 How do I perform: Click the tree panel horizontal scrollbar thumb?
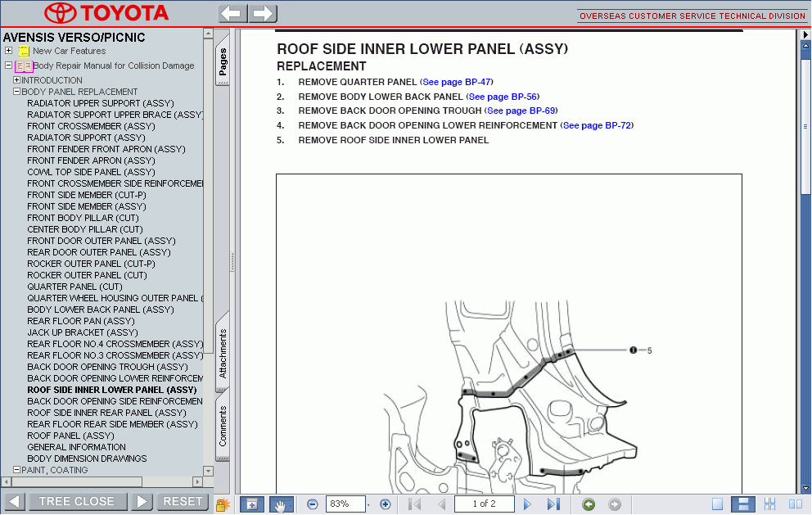tap(77, 482)
